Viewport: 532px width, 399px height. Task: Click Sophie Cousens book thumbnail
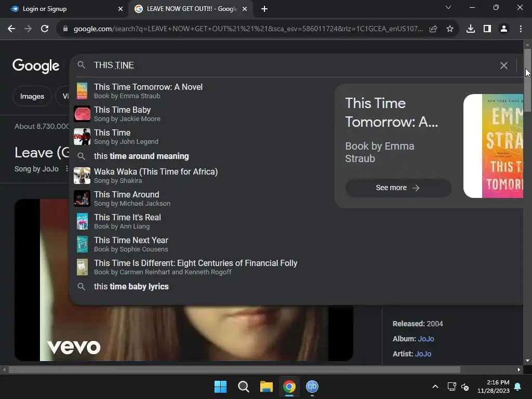point(82,244)
